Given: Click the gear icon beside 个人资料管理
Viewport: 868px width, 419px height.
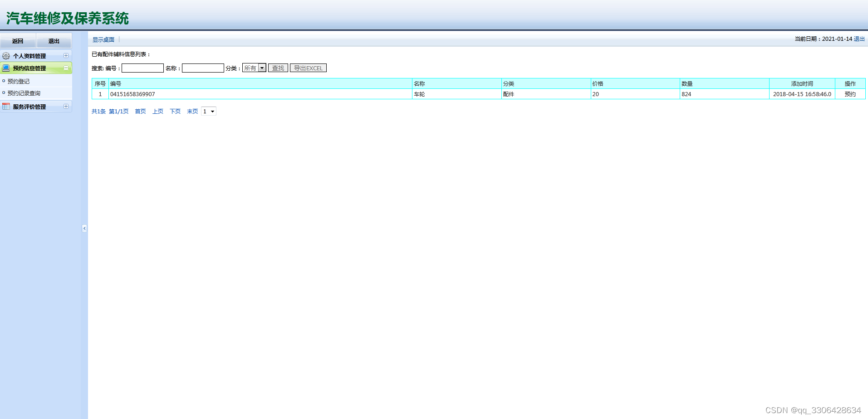Looking at the screenshot, I should tap(6, 56).
